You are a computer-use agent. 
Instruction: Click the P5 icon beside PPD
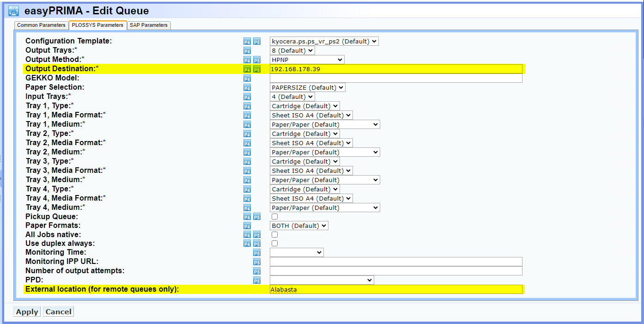pyautogui.click(x=257, y=280)
